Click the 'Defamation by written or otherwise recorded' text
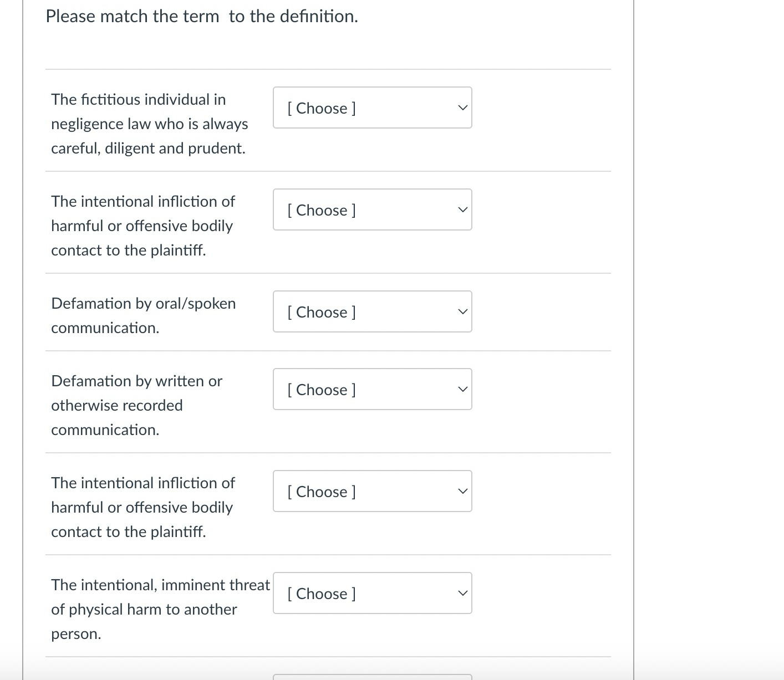 pos(136,405)
